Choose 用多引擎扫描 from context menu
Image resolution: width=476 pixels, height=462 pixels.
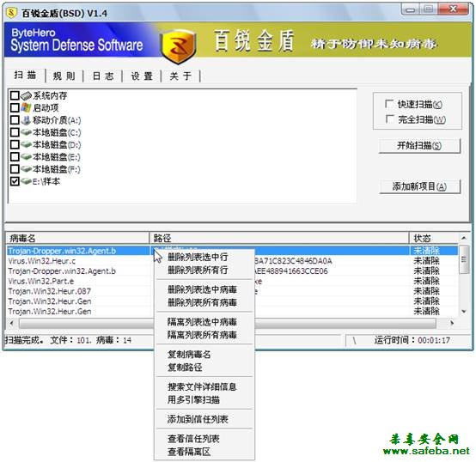193,400
